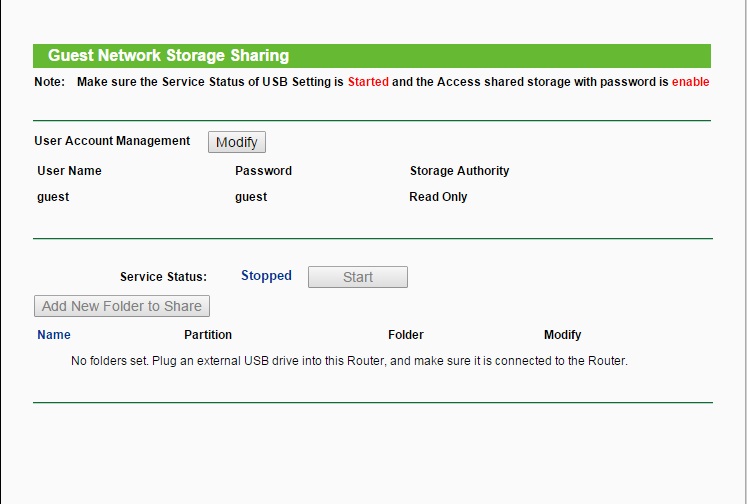Click the Folder column header
This screenshot has height=504, width=747.
(x=406, y=335)
